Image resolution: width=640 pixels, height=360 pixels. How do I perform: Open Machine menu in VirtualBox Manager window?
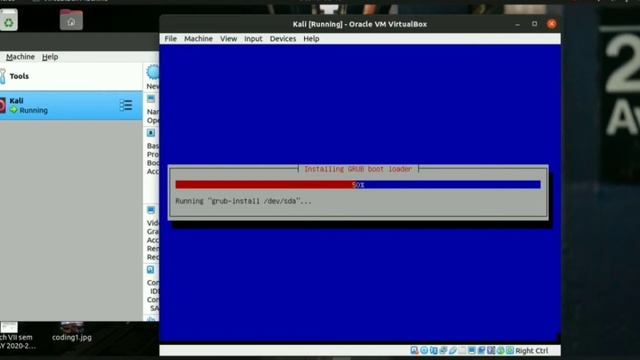pyautogui.click(x=20, y=57)
